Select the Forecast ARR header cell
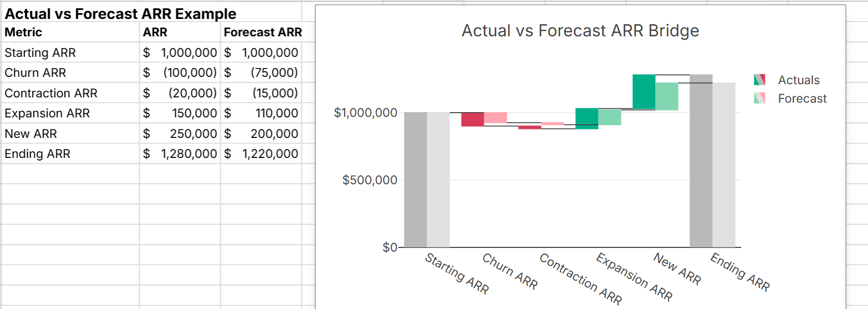The width and height of the screenshot is (868, 309). click(262, 32)
